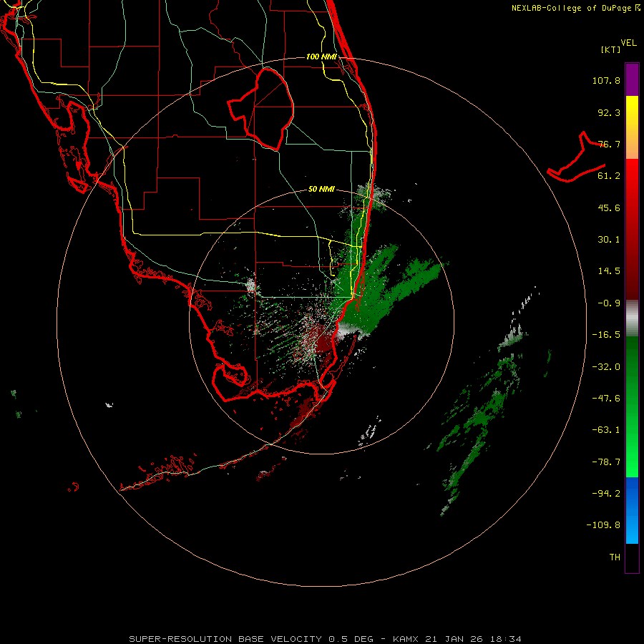Select the -94.2 legend value
This screenshot has width=644, height=644.
[606, 494]
